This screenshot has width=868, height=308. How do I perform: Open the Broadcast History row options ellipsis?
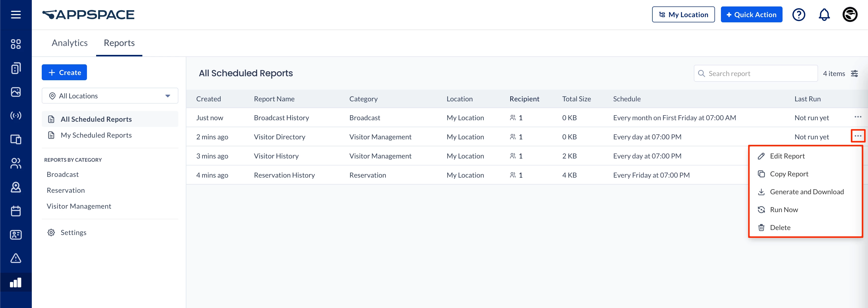858,117
